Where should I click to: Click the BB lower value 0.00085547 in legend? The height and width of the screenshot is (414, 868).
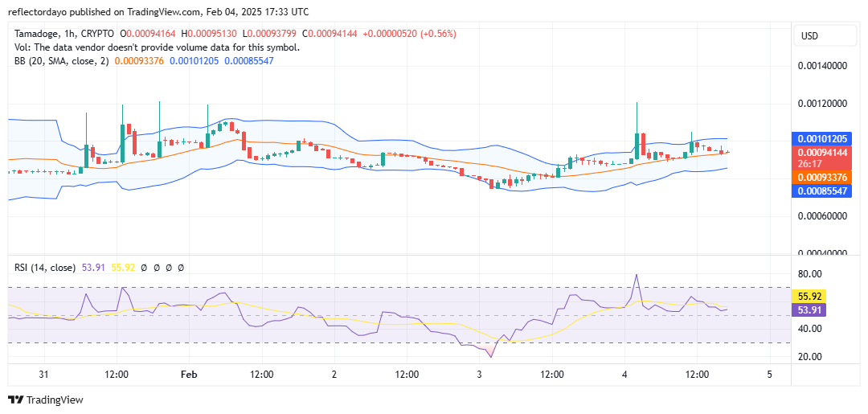pyautogui.click(x=249, y=61)
